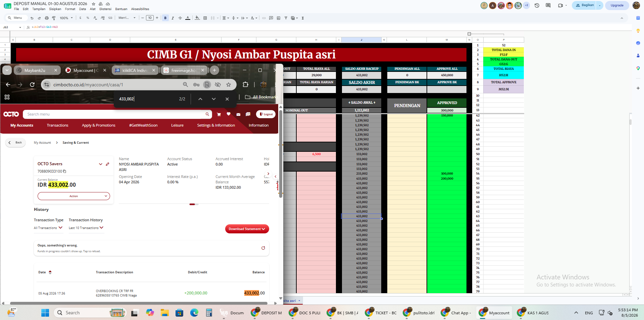Click the browser address bar URL
Viewport: 644px width, 320px height.
(x=88, y=85)
